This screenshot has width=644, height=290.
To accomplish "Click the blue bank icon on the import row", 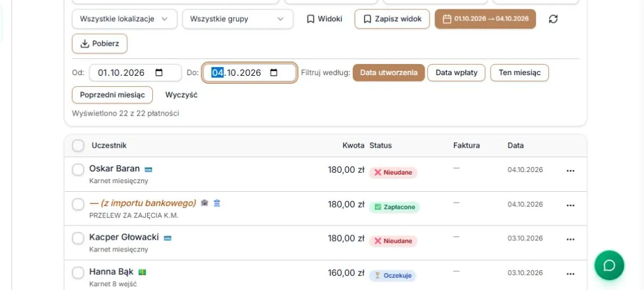I will click(x=217, y=203).
